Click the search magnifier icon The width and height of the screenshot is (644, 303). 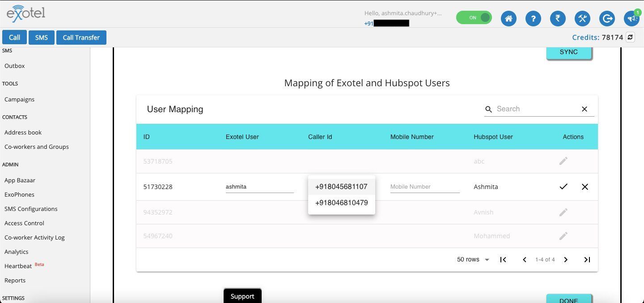pos(488,109)
